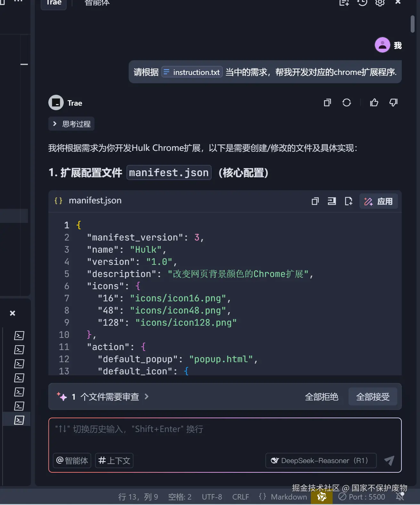Click the notification bell in status bar
Viewport: 420px width, 505px height.
[x=400, y=496]
